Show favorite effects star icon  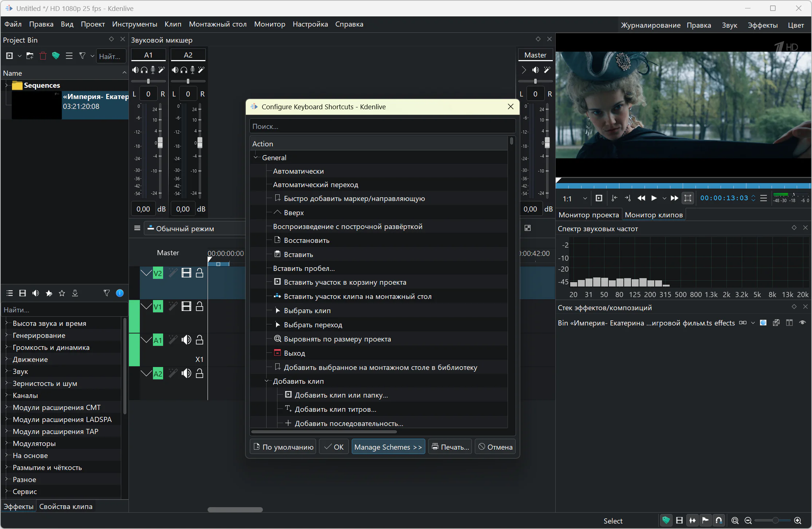tap(62, 293)
